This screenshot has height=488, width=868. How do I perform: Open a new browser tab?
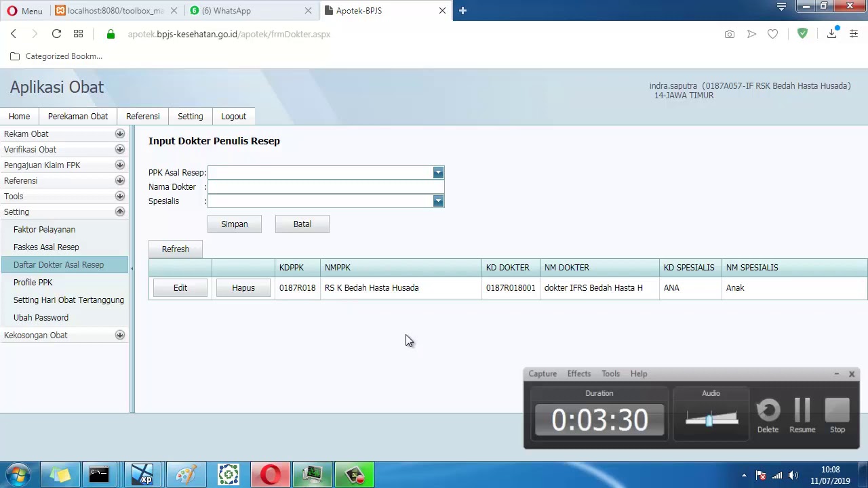click(462, 10)
